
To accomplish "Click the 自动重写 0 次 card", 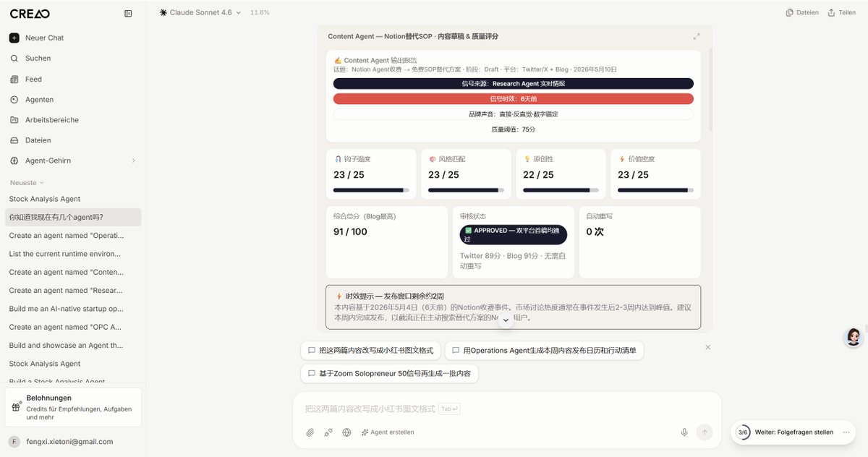I will click(x=639, y=242).
